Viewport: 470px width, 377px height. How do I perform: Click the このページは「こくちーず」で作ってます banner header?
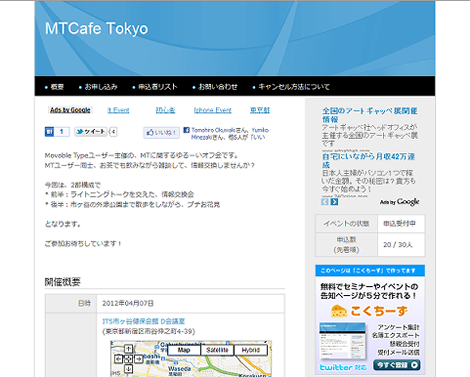(x=370, y=271)
